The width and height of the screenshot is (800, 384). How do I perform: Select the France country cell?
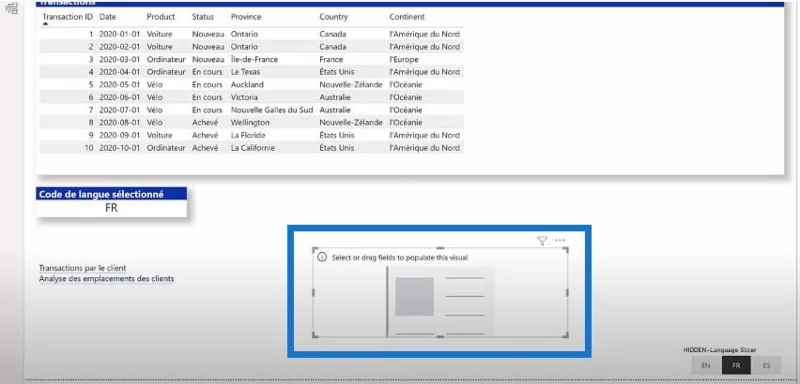[x=331, y=59]
